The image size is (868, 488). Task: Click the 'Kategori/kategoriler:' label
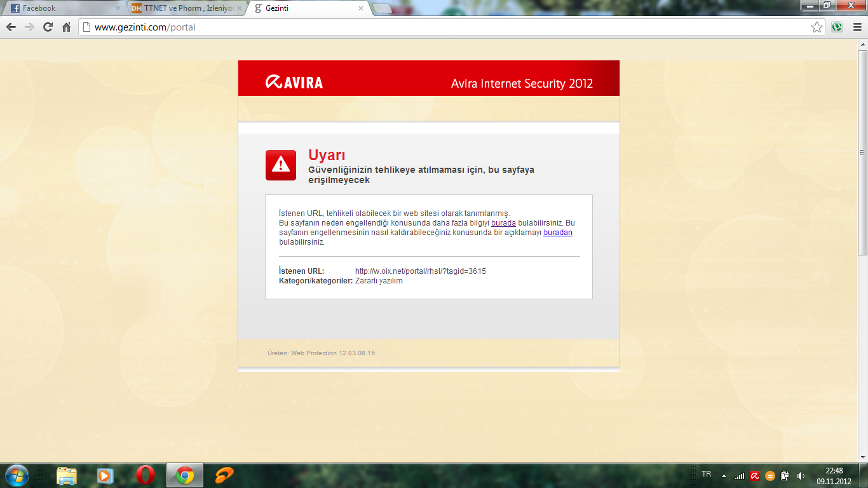pyautogui.click(x=316, y=281)
